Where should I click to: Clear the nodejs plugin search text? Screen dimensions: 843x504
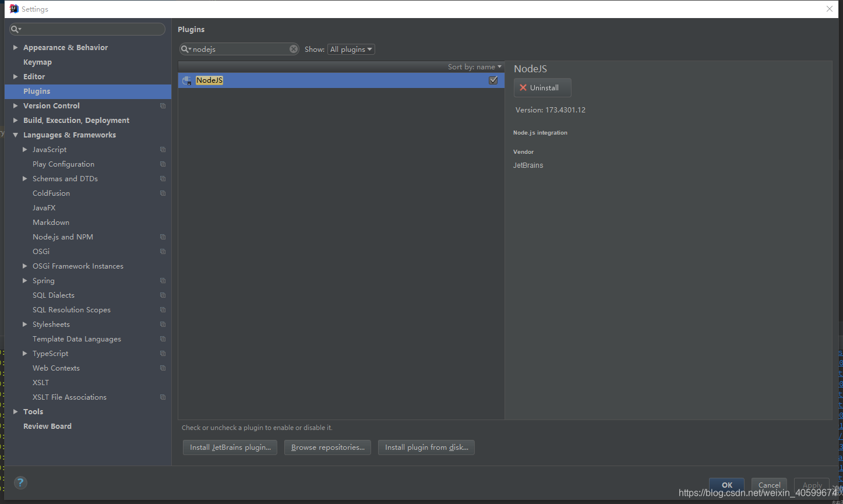294,49
